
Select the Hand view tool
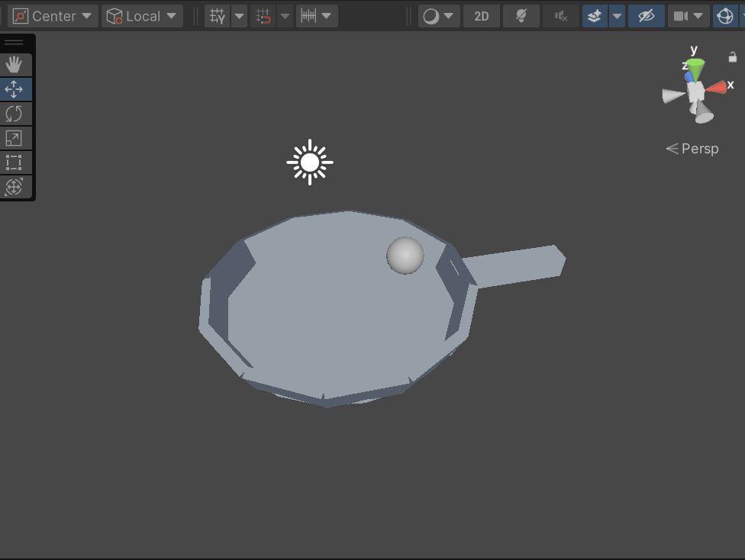[14, 65]
